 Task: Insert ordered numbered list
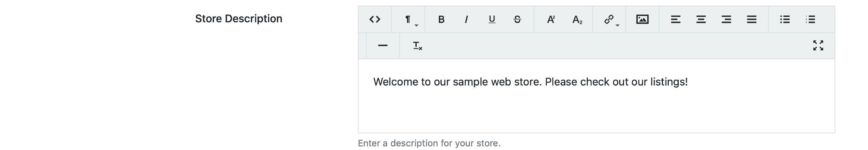(810, 20)
